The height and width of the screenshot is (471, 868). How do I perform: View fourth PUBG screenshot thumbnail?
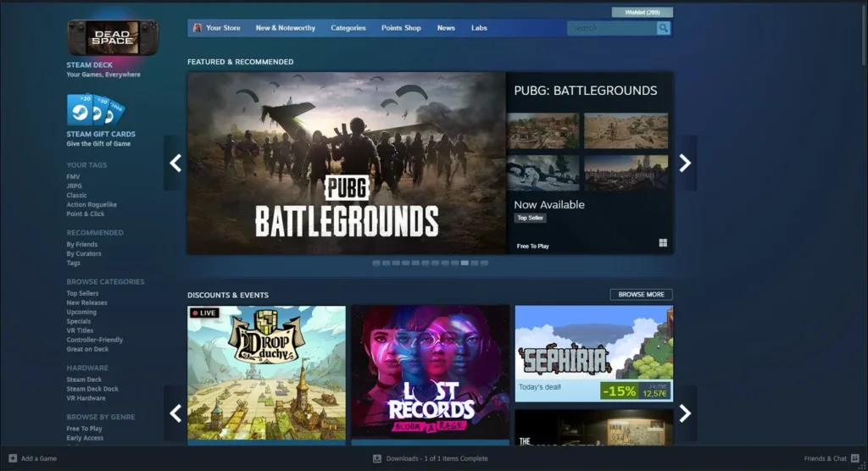click(626, 173)
